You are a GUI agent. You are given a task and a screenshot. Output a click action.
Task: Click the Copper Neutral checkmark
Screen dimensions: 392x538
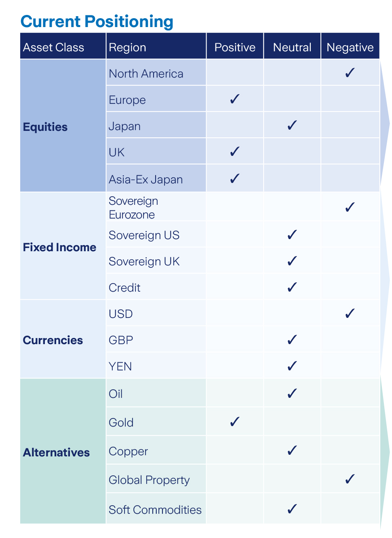click(292, 450)
